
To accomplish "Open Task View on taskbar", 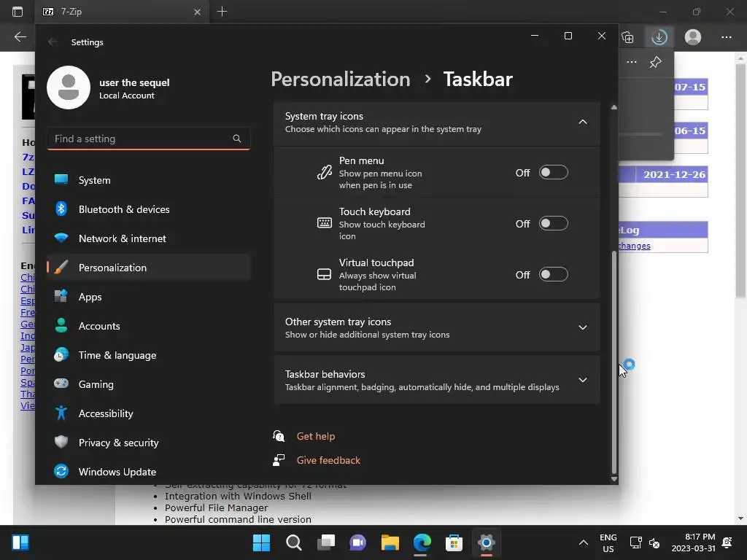I will pos(326,542).
